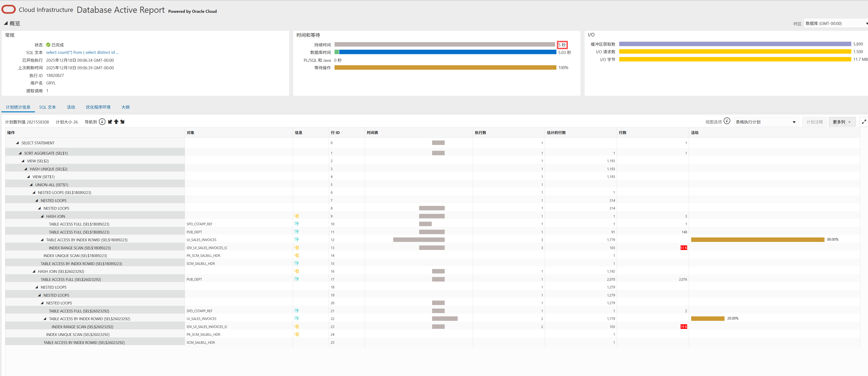
Task: Click the yellow predicate icon on the HASH JOIN row
Action: click(x=297, y=216)
